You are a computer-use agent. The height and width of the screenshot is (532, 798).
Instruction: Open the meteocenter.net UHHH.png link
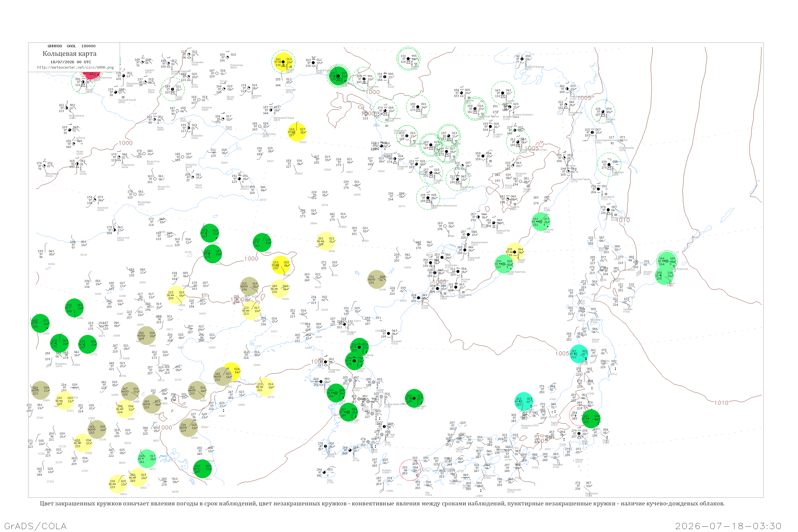[x=75, y=67]
